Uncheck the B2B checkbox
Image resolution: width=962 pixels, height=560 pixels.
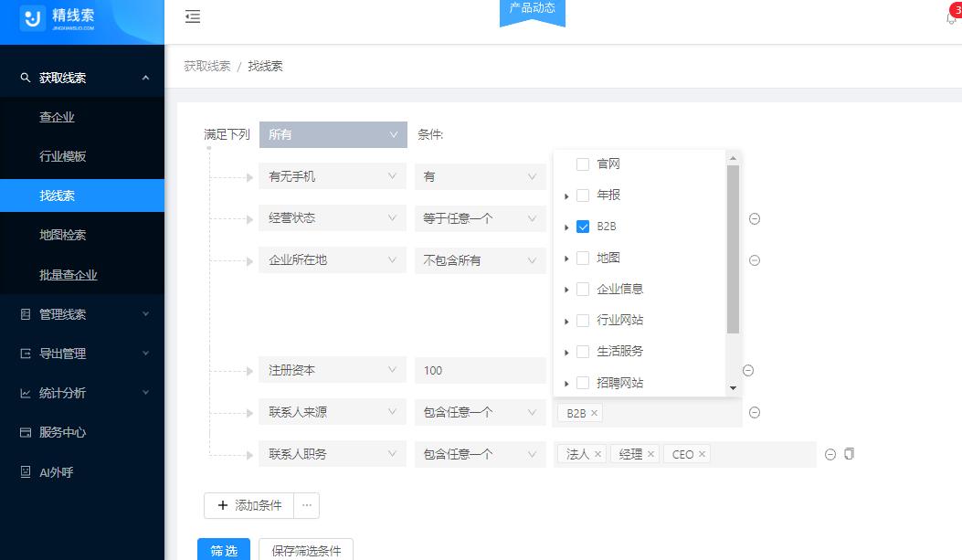pos(582,226)
